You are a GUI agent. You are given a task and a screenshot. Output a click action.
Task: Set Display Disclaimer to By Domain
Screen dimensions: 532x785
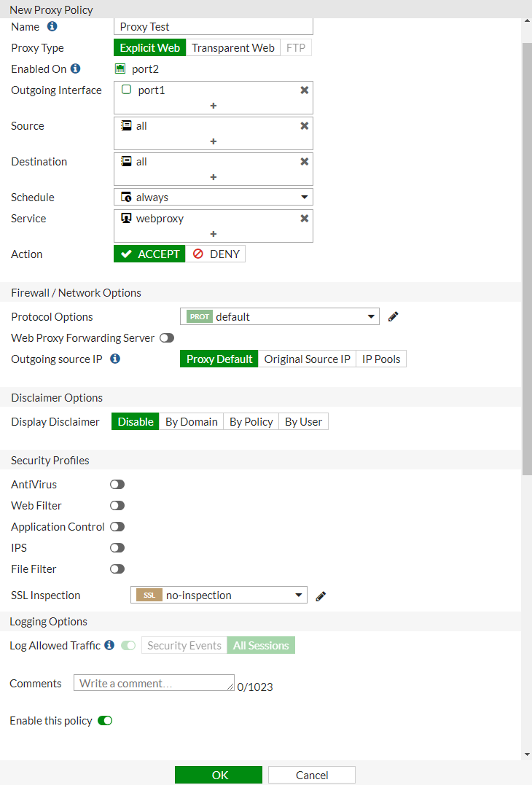pos(191,421)
